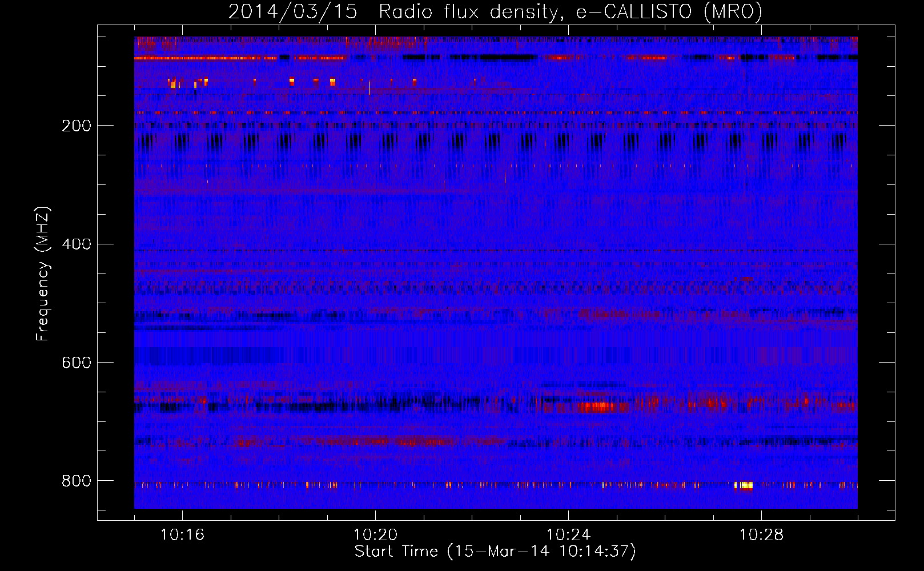This screenshot has height=571, width=924.
Task: Click the 'Start Time (15-Mar-14 10:14:37)' label
Action: click(x=495, y=552)
